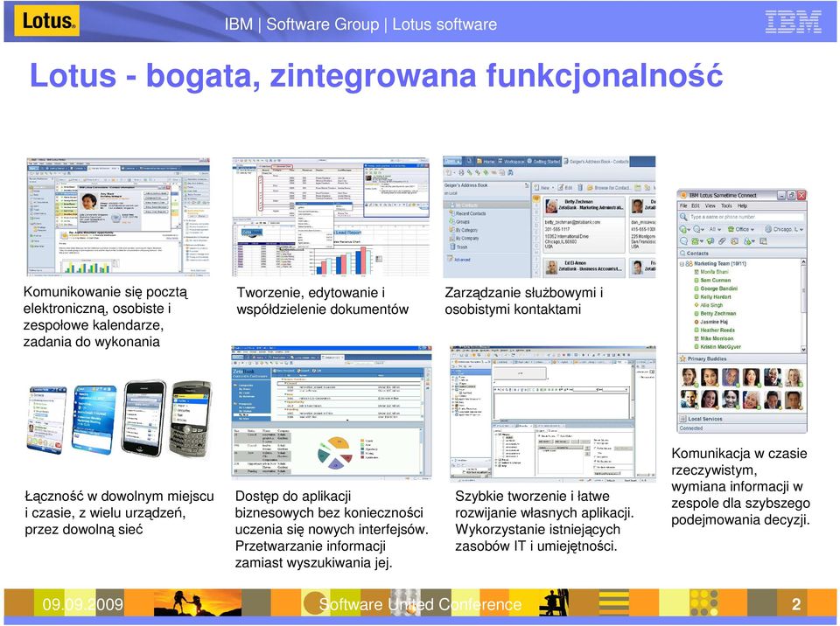840x626 pixels.
Task: Select Alia Singh in contacts list
Action: coord(711,305)
